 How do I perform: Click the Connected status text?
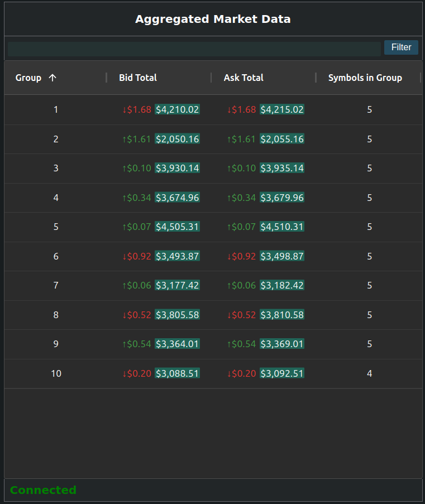(43, 490)
